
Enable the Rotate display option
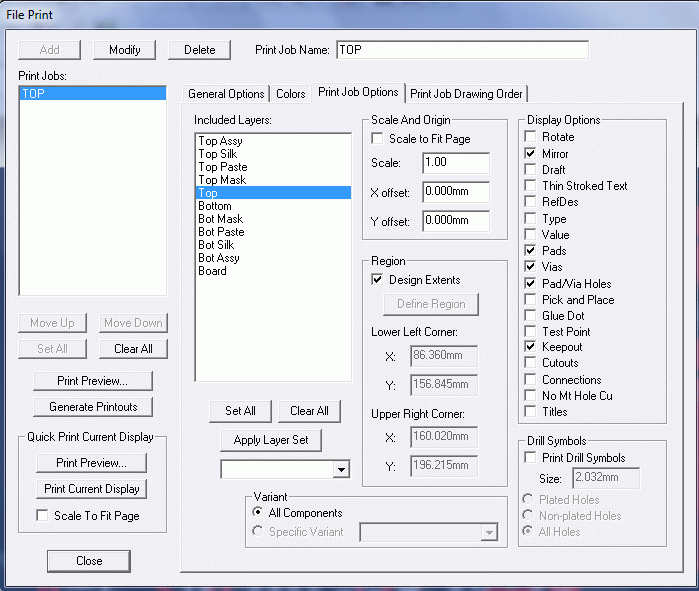point(530,138)
